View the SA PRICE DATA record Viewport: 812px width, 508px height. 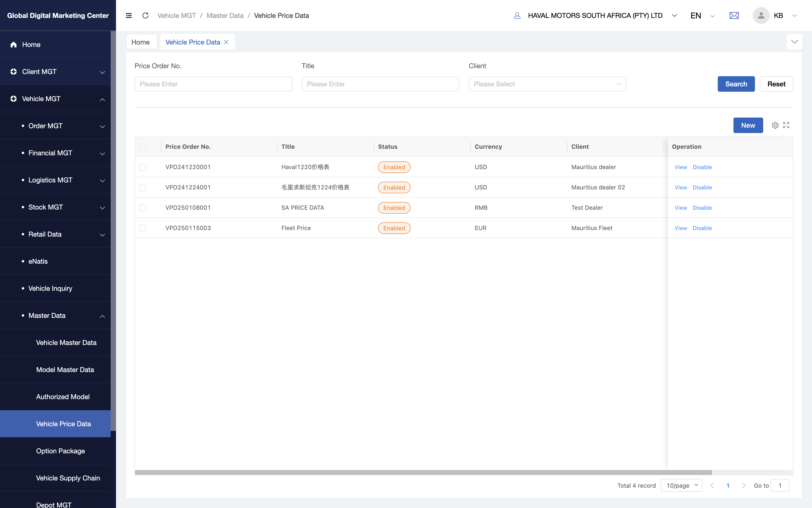681,208
